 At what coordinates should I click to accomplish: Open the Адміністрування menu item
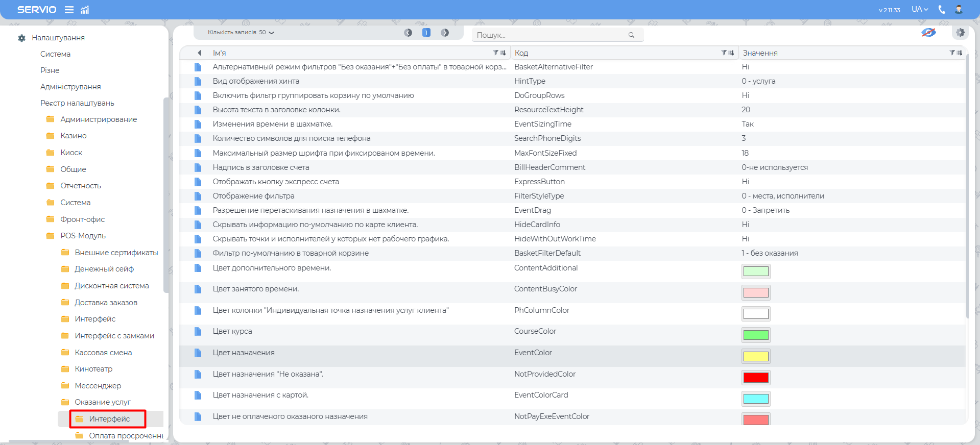[x=70, y=87]
